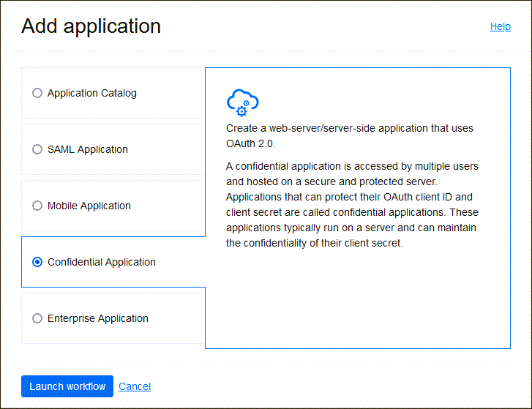Viewport: 532px width, 409px height.
Task: Click the "Application Catalog" label text
Action: (91, 93)
